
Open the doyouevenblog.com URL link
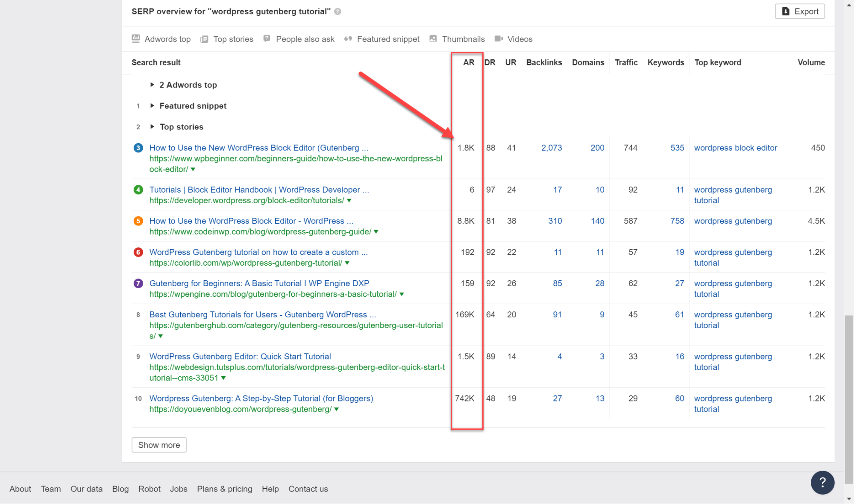click(x=241, y=409)
